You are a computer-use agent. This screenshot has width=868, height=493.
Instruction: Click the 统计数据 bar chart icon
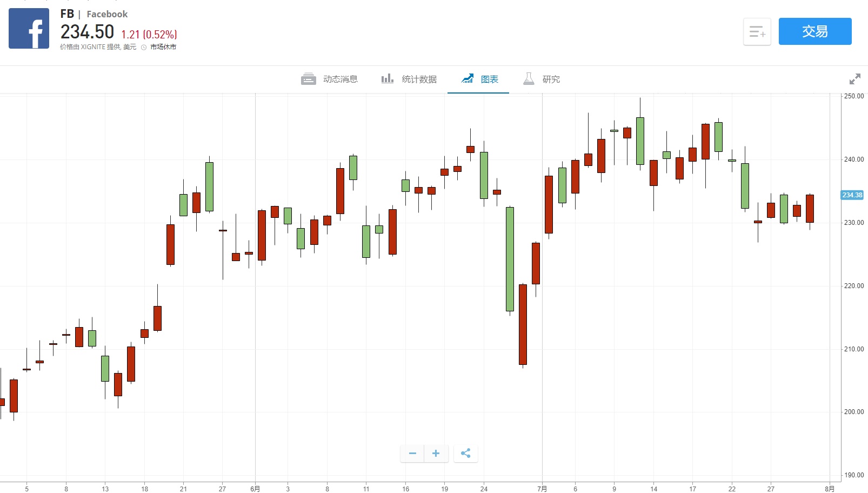[x=387, y=79]
